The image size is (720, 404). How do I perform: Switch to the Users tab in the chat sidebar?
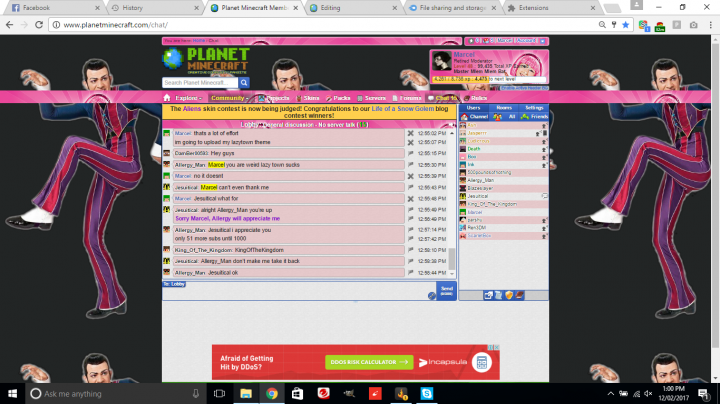pyautogui.click(x=473, y=108)
